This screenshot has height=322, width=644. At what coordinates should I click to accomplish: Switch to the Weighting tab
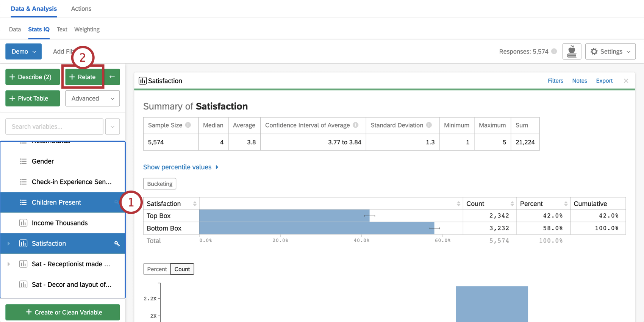click(x=87, y=29)
